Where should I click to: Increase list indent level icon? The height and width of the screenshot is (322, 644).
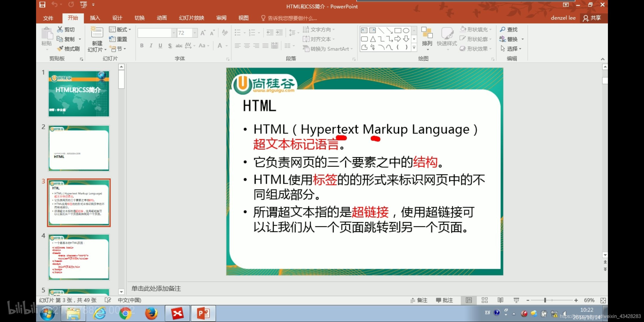click(279, 32)
